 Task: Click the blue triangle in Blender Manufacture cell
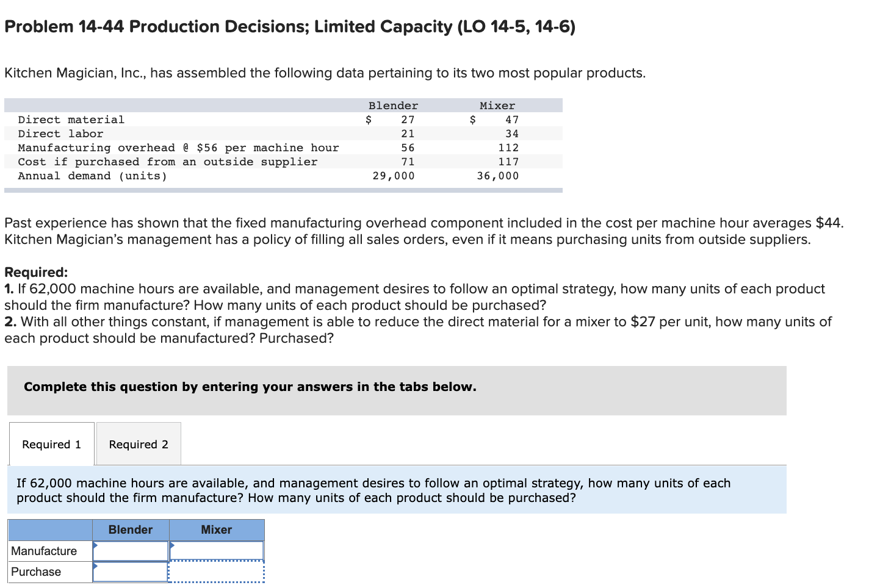[95, 545]
